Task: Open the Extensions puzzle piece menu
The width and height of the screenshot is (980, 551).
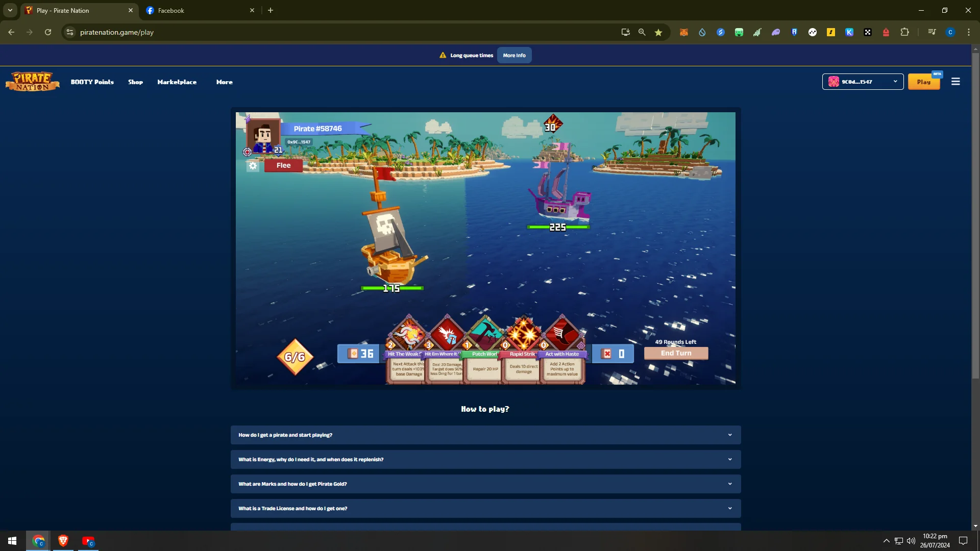Action: (x=904, y=32)
